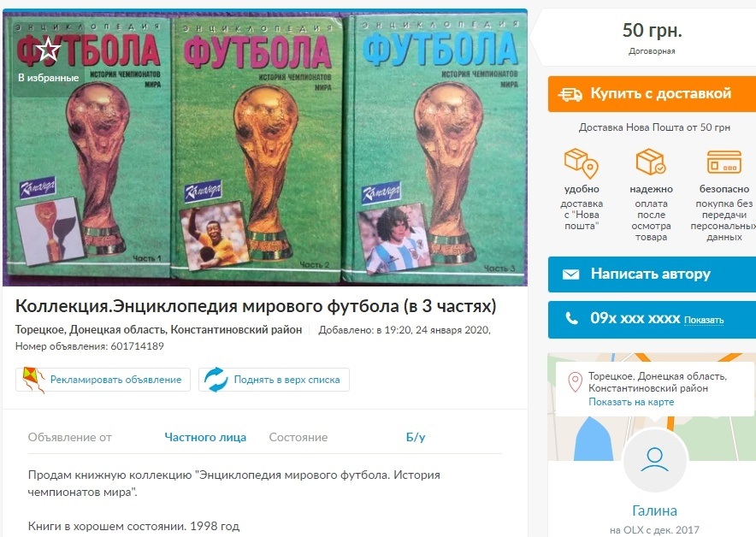Open the football encyclopedia books photo
The height and width of the screenshot is (537, 756).
265,148
